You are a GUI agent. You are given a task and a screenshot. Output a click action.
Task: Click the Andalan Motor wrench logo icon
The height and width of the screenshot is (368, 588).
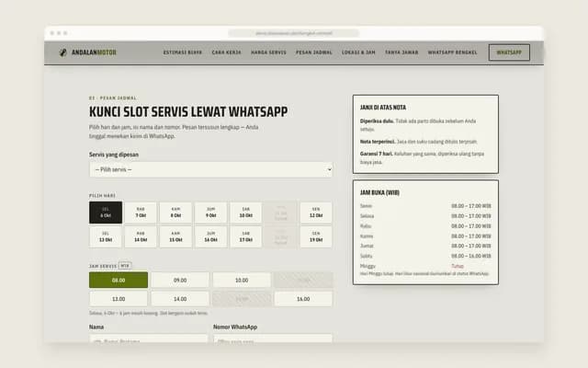click(63, 52)
